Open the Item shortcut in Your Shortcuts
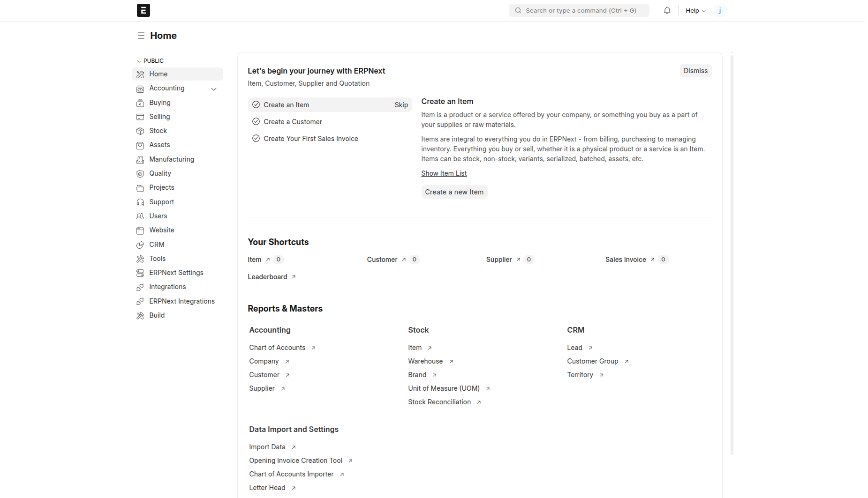868x498 pixels. (255, 260)
